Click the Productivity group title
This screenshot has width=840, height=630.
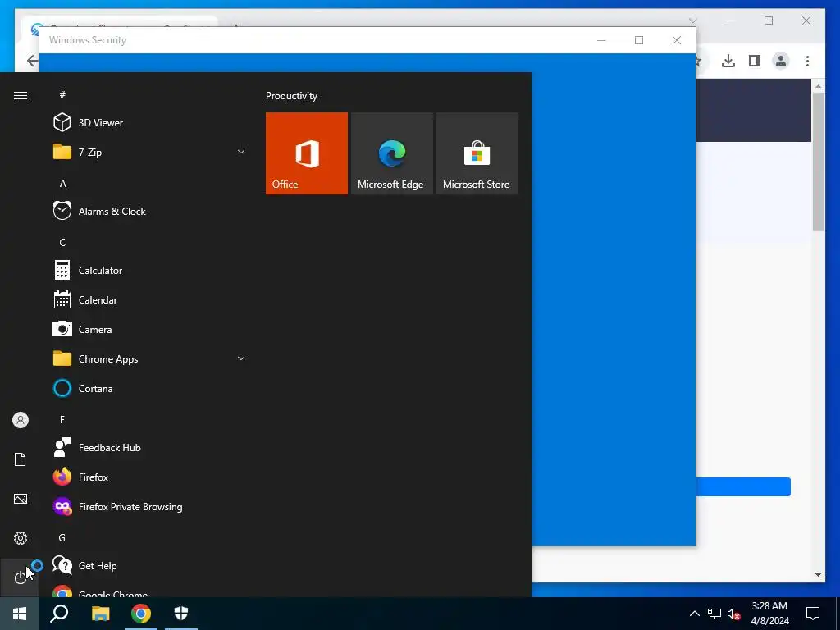tap(291, 96)
